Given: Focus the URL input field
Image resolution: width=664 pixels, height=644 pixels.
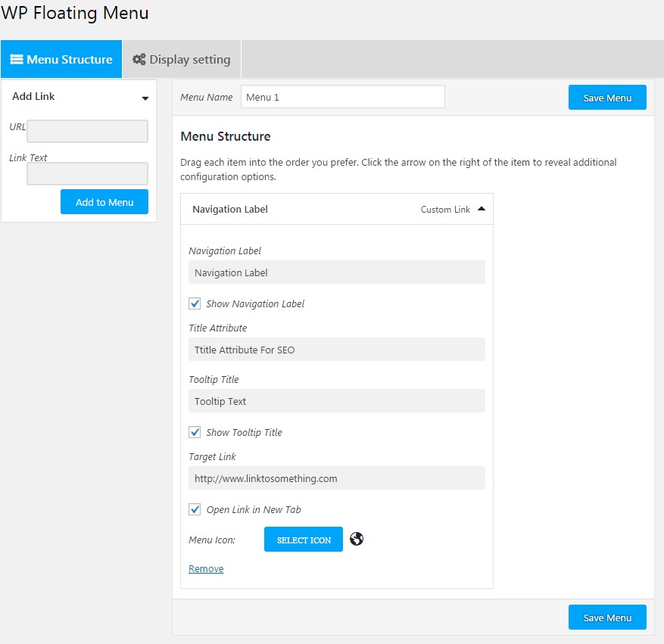Looking at the screenshot, I should [x=87, y=132].
